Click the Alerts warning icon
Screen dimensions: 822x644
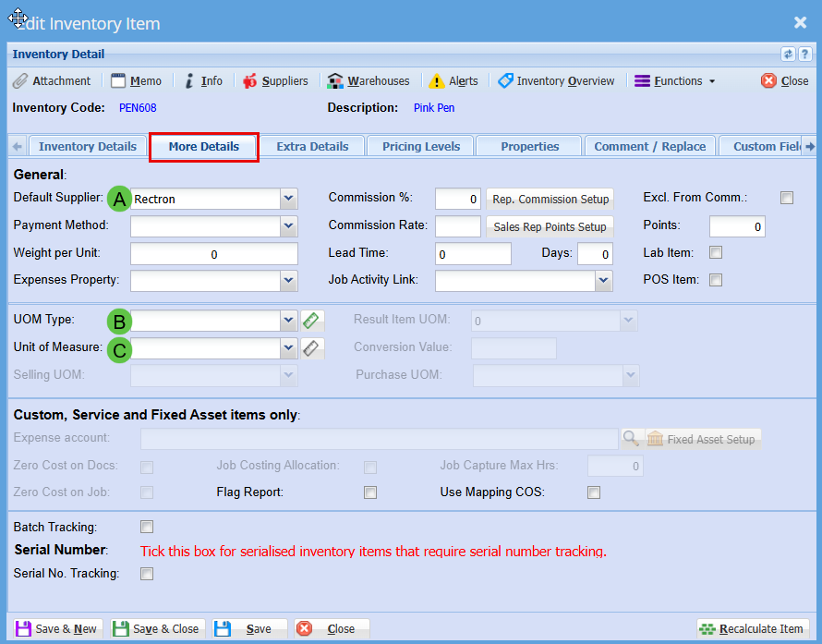tap(437, 81)
